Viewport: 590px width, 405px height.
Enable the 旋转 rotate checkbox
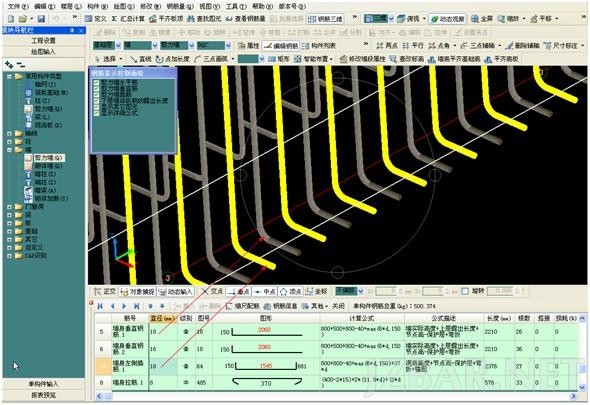pos(465,291)
